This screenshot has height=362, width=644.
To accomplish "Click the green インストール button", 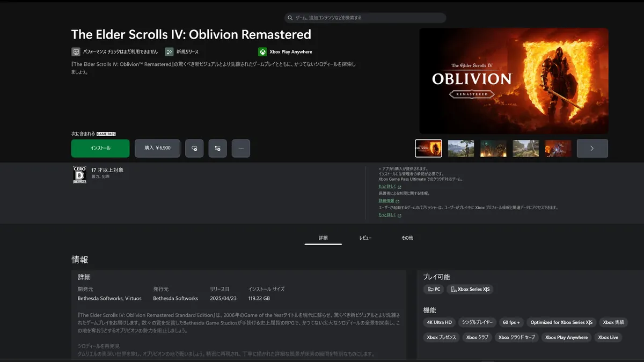I will [100, 148].
